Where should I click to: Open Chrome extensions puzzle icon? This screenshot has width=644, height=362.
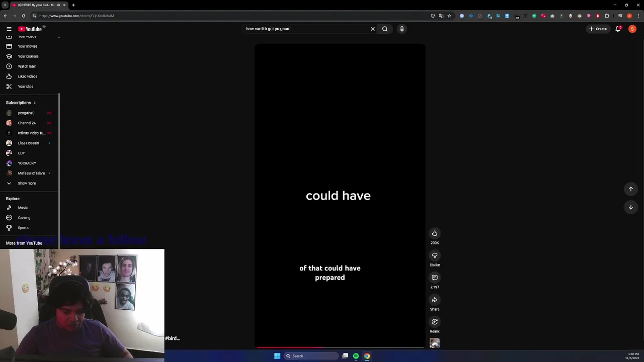pos(607,16)
